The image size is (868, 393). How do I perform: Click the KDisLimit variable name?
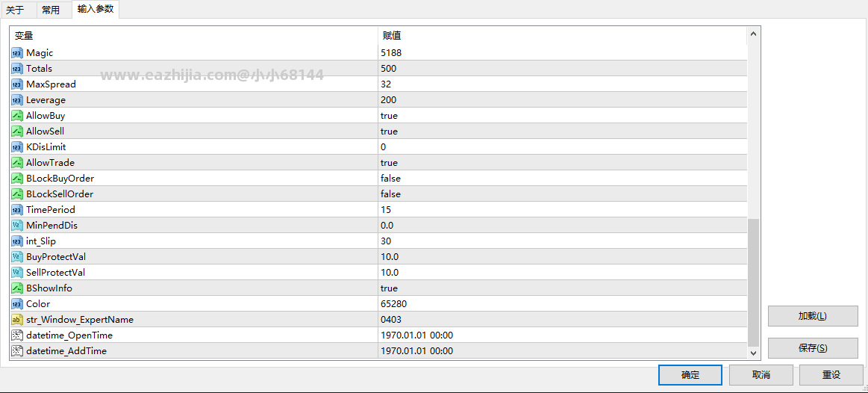pyautogui.click(x=46, y=147)
